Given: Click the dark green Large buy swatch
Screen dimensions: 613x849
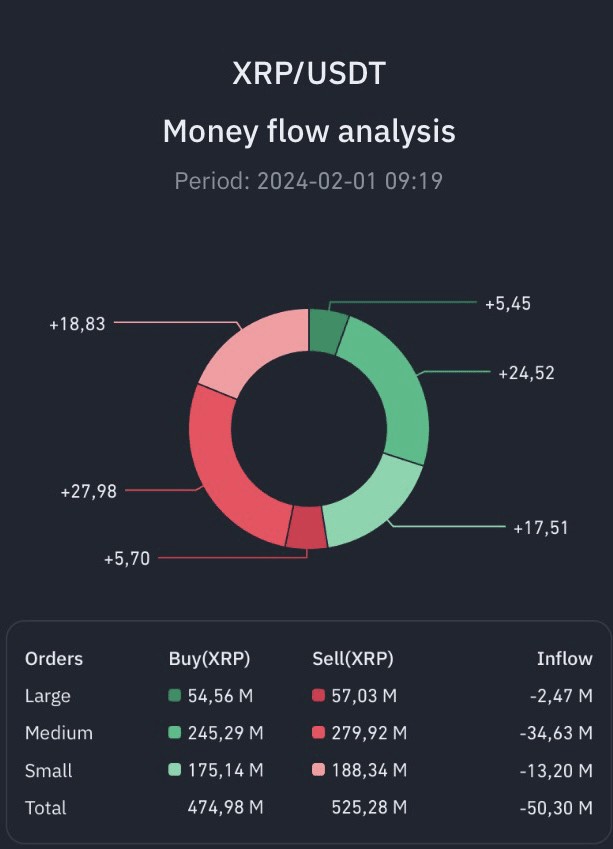Looking at the screenshot, I should [175, 696].
